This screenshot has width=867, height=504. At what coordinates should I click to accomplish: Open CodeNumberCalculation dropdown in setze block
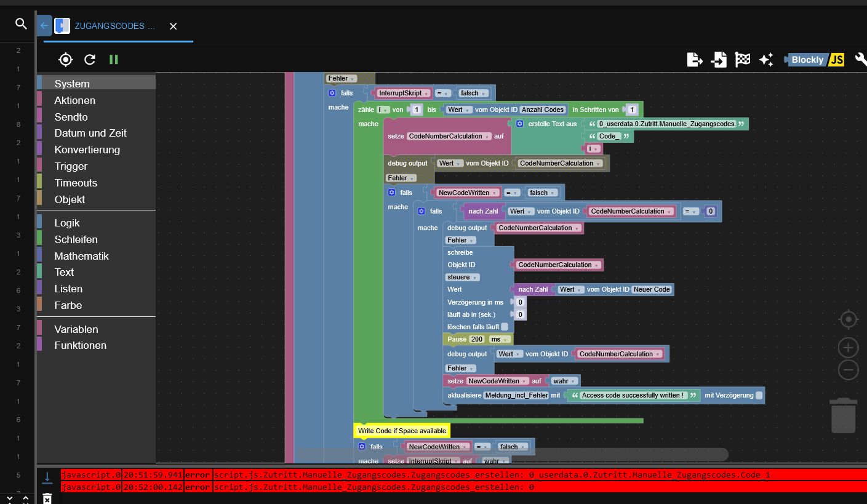(449, 136)
